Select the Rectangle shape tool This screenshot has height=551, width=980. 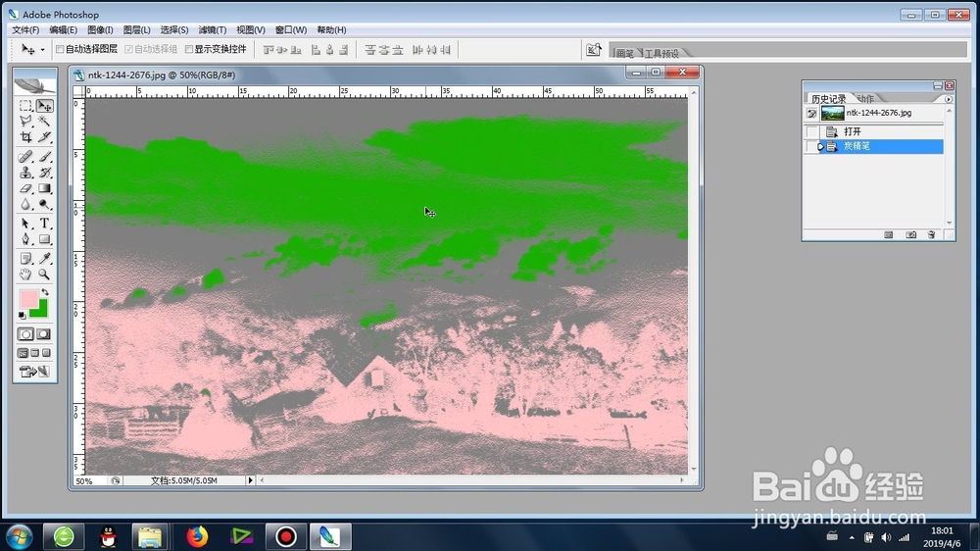44,239
